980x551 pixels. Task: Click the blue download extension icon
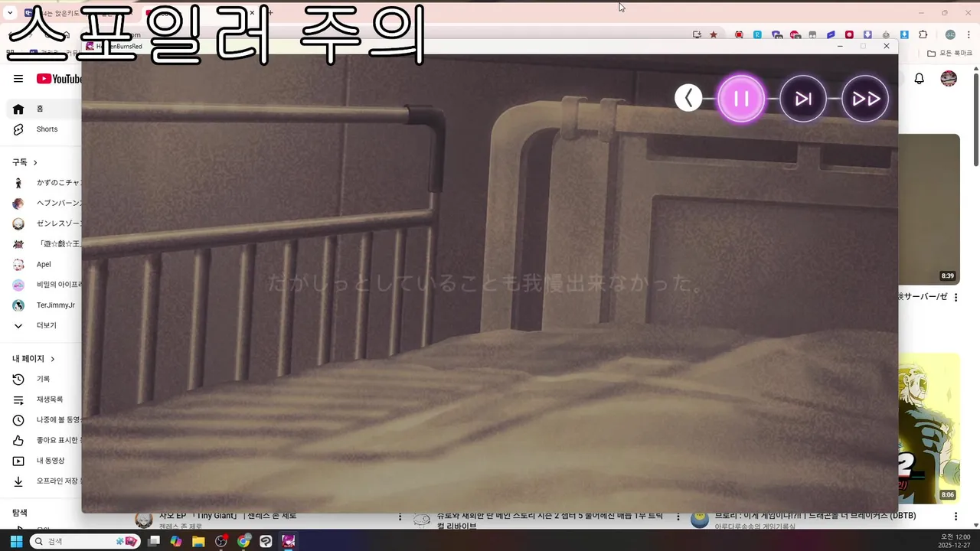904,34
